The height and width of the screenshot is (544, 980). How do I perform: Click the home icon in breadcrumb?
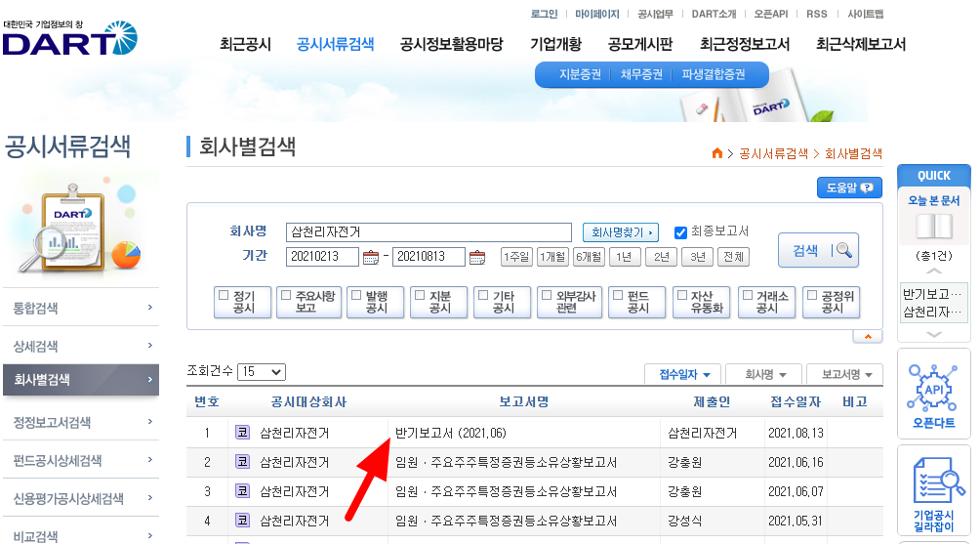click(x=716, y=153)
